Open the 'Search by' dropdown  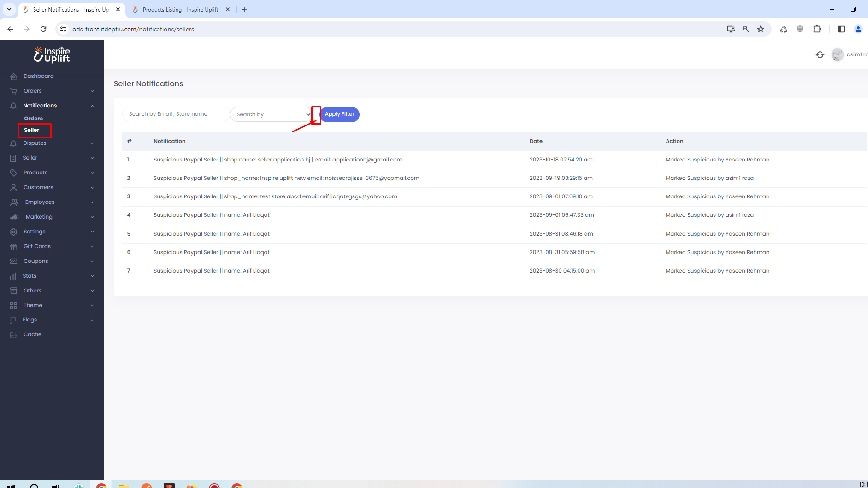[x=272, y=114]
